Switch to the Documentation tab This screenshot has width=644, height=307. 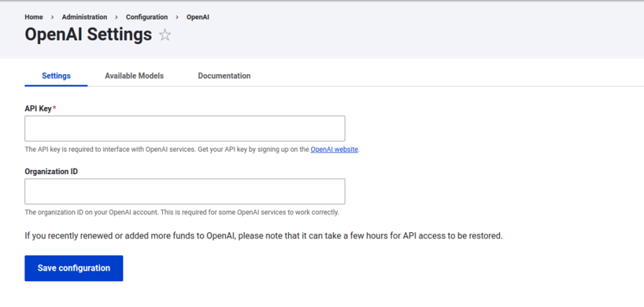pos(224,76)
